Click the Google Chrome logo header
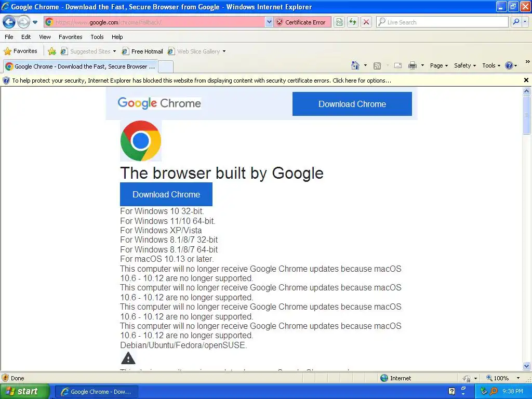This screenshot has width=532, height=399. (x=159, y=103)
